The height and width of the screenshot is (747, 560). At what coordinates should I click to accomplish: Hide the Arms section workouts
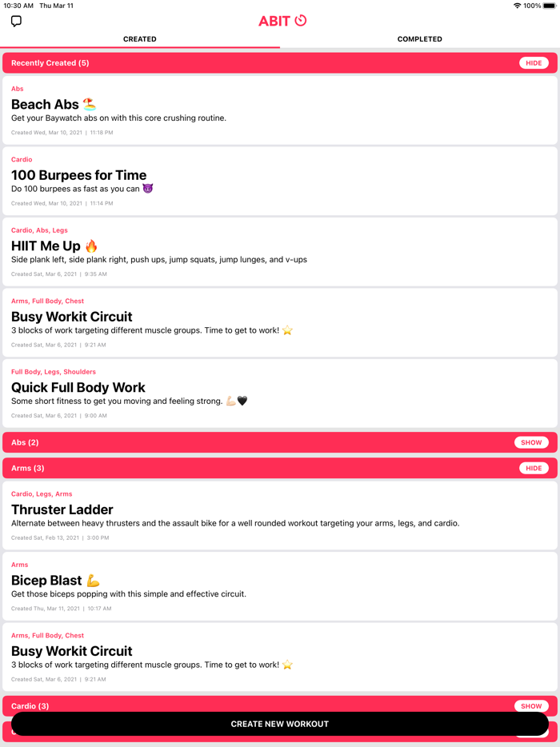[534, 468]
